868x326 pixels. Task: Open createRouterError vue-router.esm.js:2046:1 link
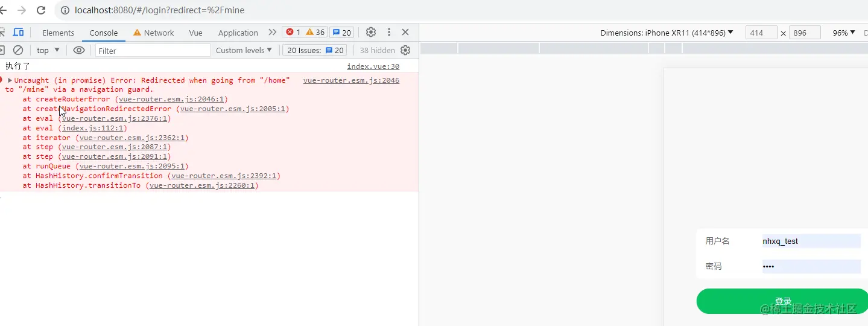tap(171, 99)
